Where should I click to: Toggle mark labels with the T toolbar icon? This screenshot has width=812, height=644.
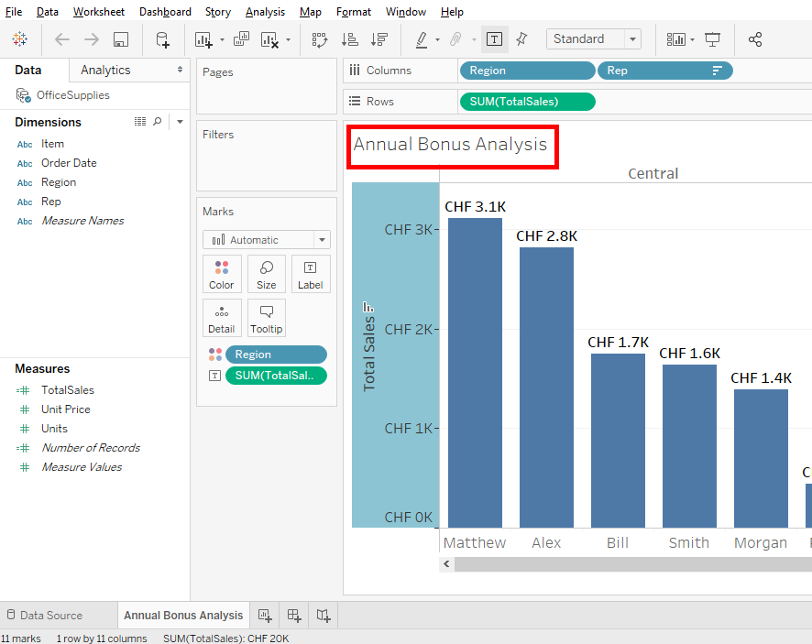494,38
